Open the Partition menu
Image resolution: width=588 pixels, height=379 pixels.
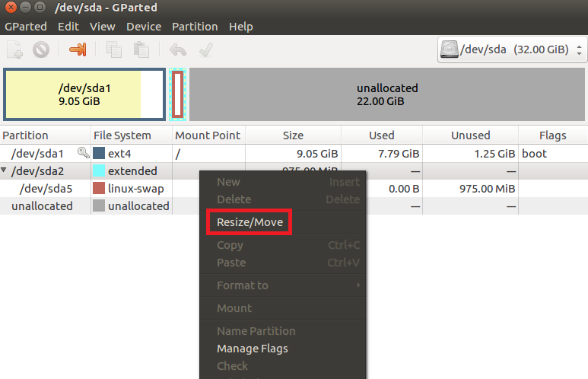pos(195,27)
